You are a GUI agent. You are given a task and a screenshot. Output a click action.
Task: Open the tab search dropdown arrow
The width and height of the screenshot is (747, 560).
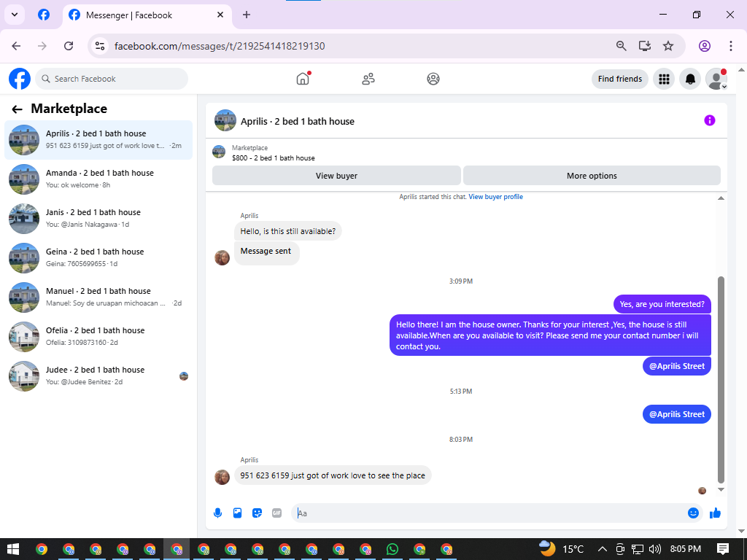point(15,15)
